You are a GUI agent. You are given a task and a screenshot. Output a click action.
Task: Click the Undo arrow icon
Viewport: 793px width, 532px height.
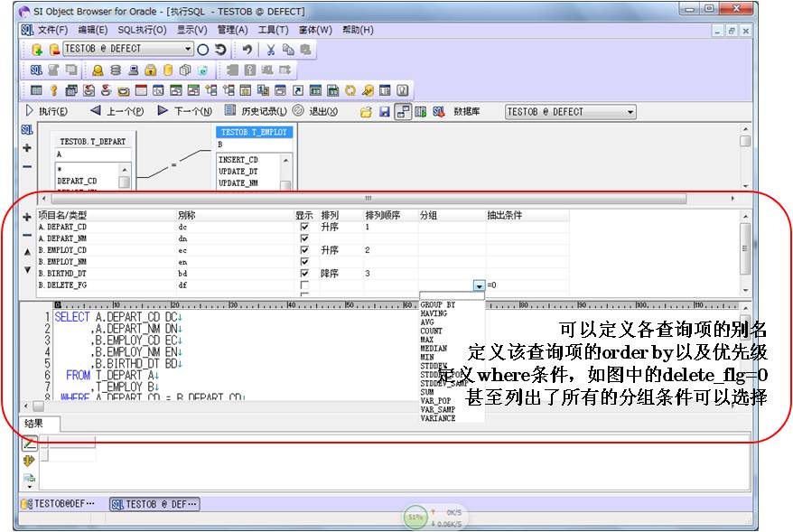click(x=247, y=49)
